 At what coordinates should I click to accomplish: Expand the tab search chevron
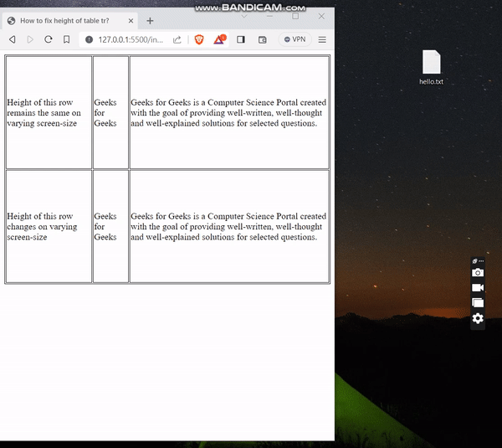click(x=244, y=16)
